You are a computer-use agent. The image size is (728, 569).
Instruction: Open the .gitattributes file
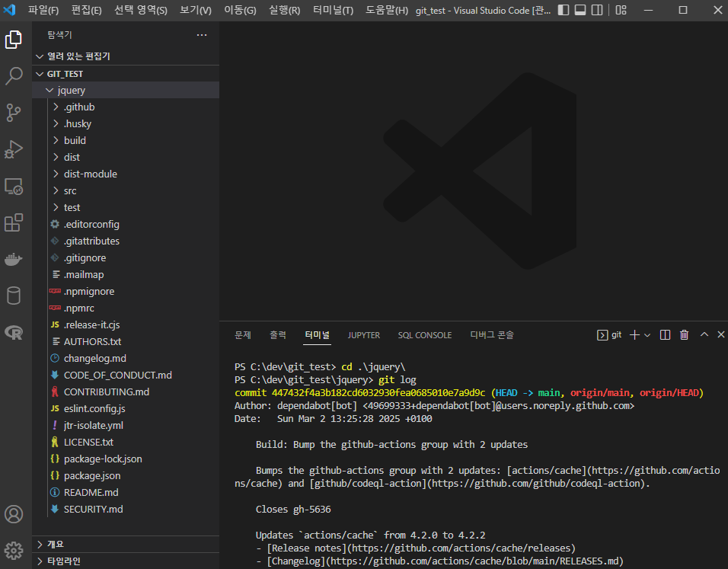(x=126, y=241)
